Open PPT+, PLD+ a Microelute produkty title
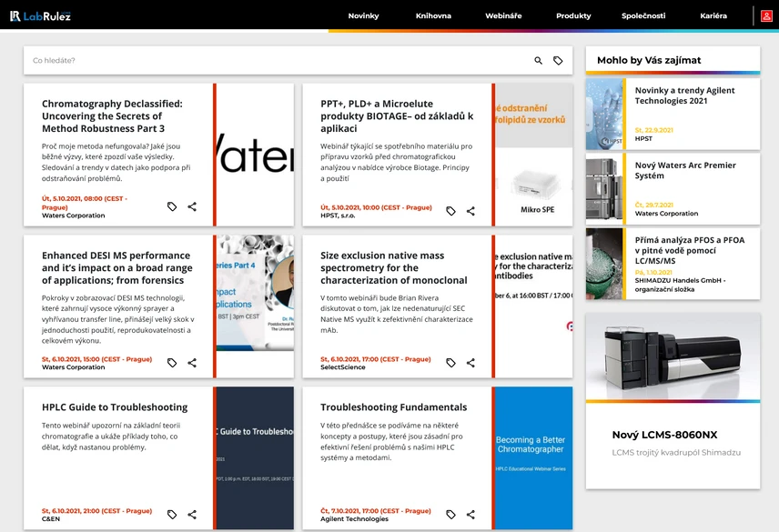The width and height of the screenshot is (779, 532). coord(397,116)
